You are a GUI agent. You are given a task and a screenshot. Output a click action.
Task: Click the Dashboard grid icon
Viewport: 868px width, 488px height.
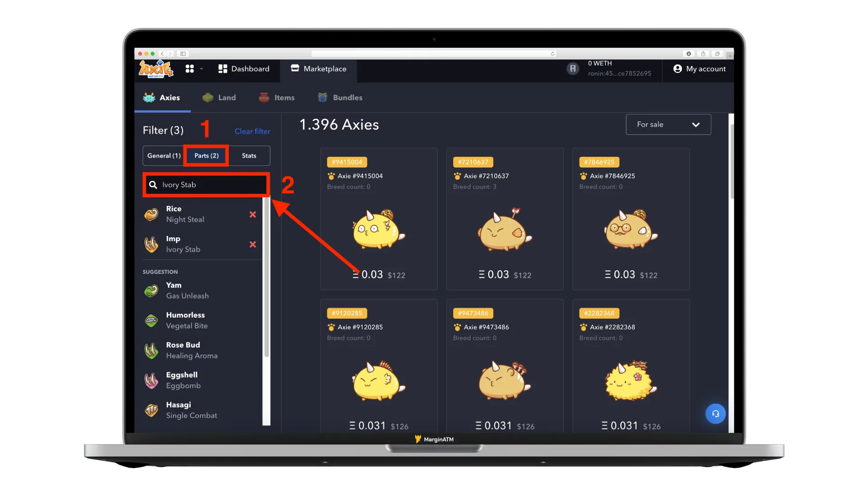point(223,69)
